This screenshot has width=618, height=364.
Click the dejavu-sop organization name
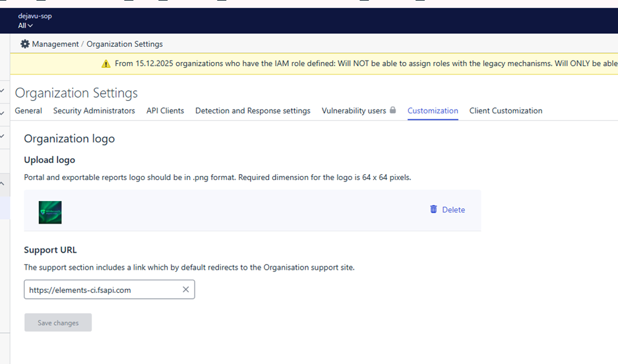[x=35, y=16]
